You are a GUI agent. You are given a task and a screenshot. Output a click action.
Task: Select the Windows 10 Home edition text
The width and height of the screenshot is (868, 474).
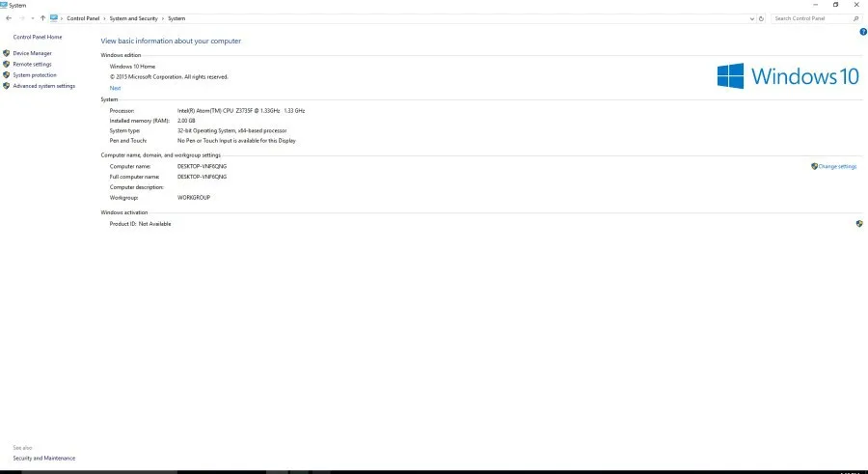click(132, 67)
